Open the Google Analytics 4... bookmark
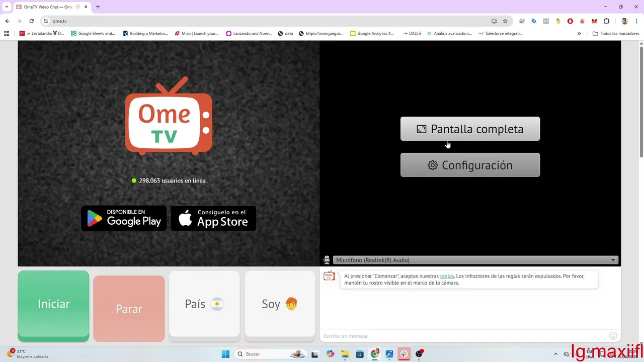The image size is (644, 362). (372, 34)
